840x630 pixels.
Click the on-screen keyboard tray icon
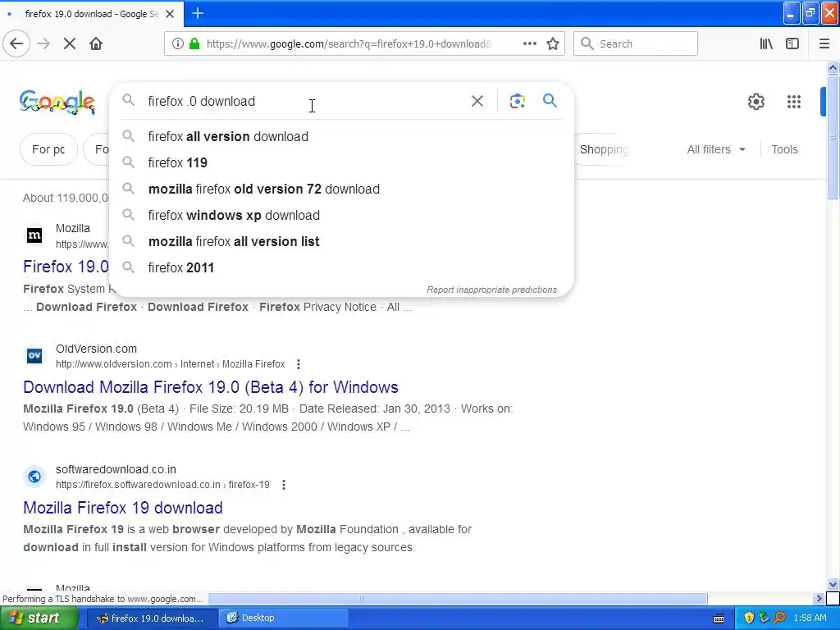pos(719,619)
